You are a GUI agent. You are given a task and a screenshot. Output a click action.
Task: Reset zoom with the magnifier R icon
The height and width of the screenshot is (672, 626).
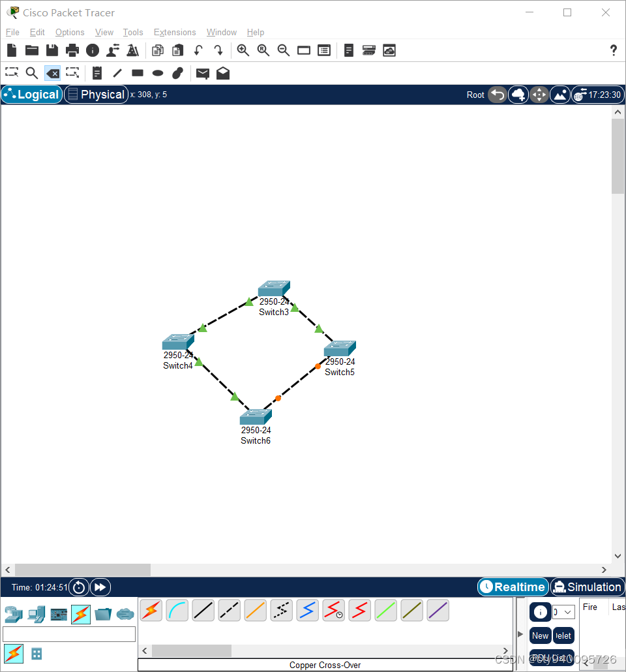click(x=263, y=51)
